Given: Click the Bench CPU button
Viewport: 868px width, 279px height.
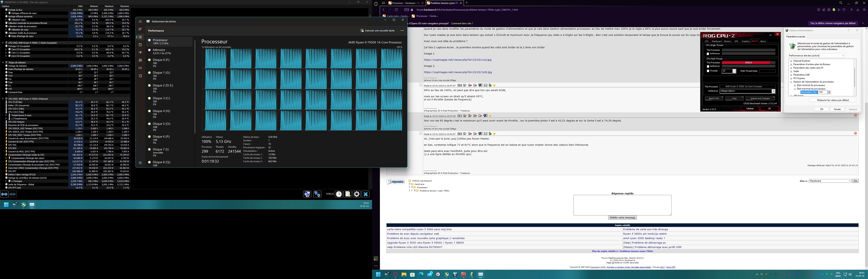Looking at the screenshot, I should pos(714,99).
